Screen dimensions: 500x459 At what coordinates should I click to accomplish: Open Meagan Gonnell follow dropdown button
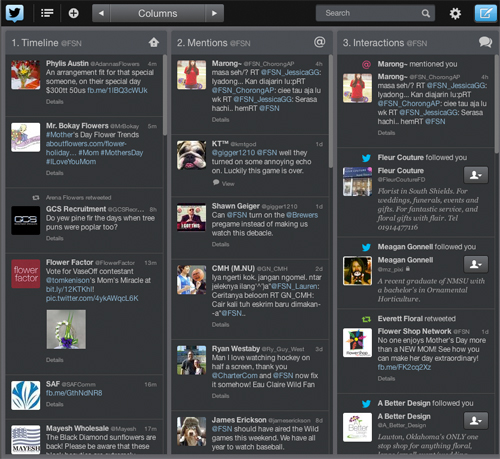coord(476,264)
